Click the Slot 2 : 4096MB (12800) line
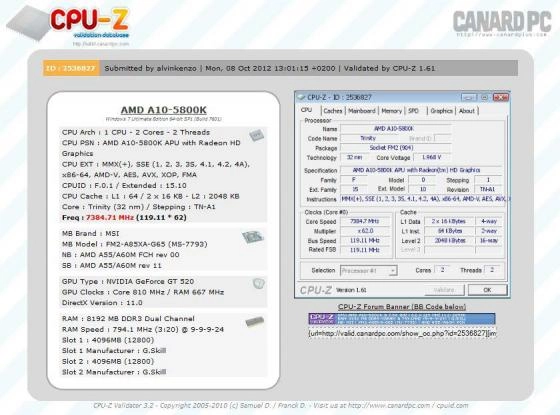Screen dimensions: 560x415 [108, 361]
